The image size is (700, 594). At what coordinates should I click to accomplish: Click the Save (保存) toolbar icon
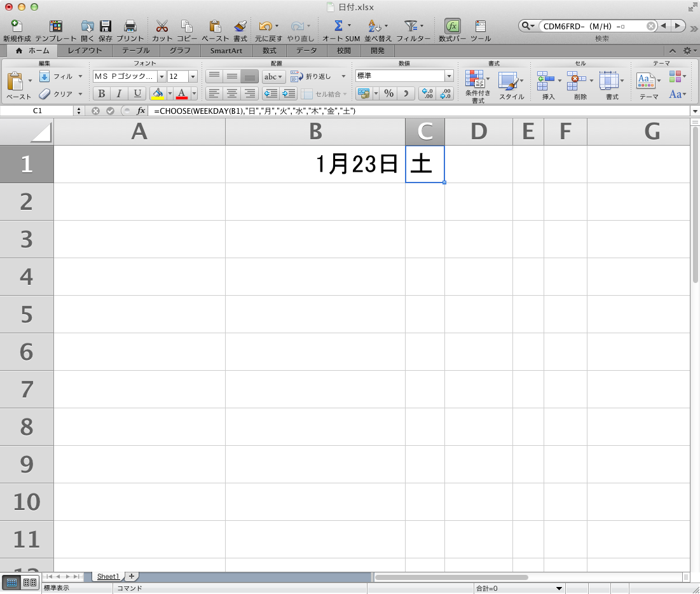click(105, 27)
